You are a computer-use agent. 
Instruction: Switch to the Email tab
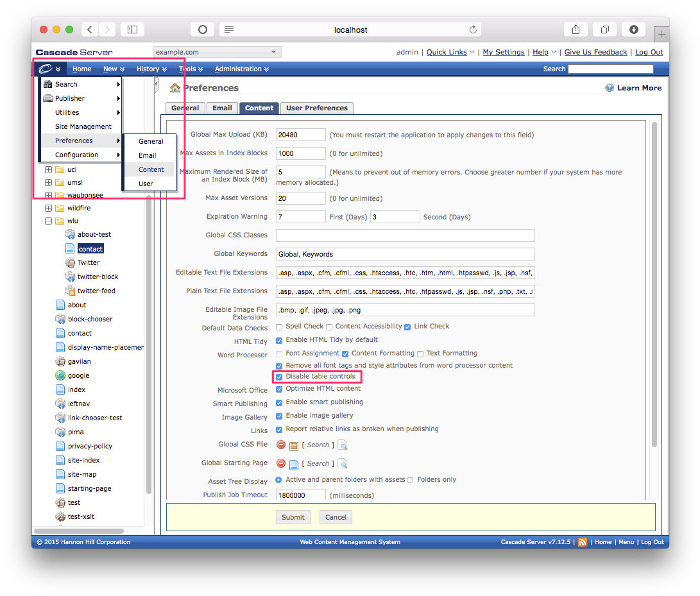223,108
